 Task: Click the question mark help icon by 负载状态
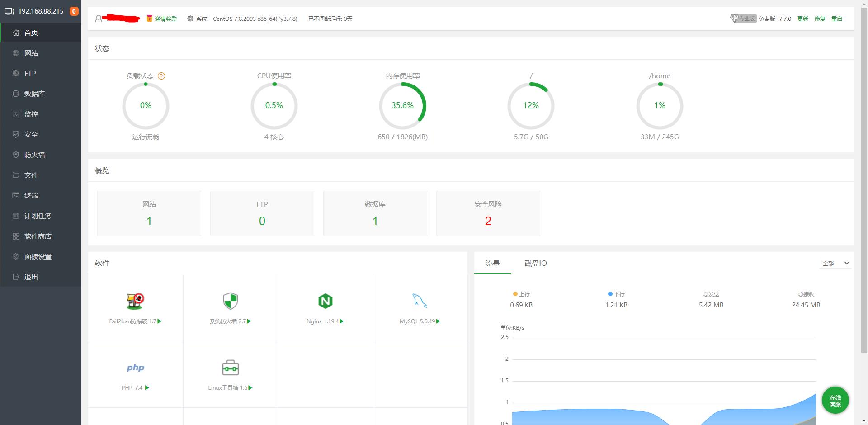(161, 76)
